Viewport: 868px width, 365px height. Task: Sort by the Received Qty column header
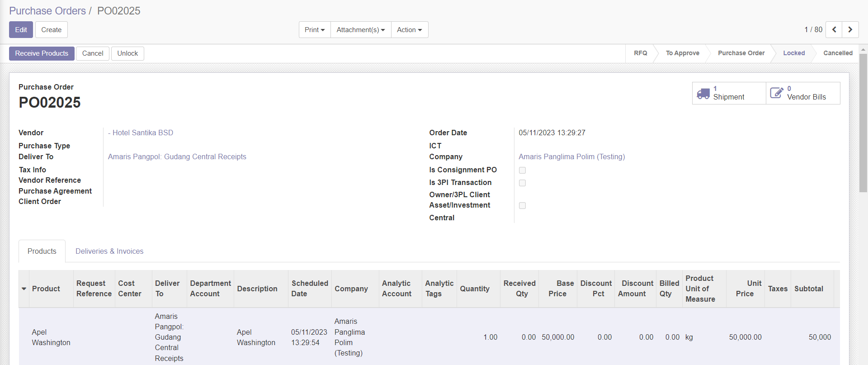coord(519,289)
